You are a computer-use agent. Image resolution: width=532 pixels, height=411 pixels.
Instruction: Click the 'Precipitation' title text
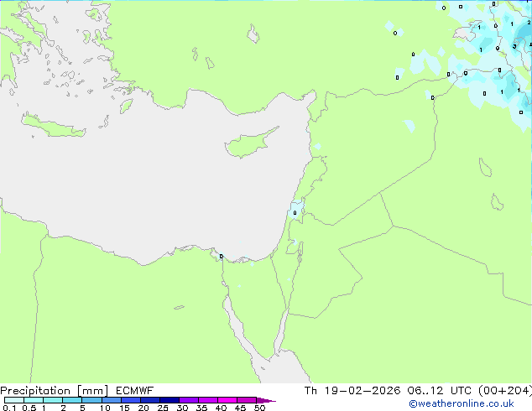pyautogui.click(x=35, y=391)
